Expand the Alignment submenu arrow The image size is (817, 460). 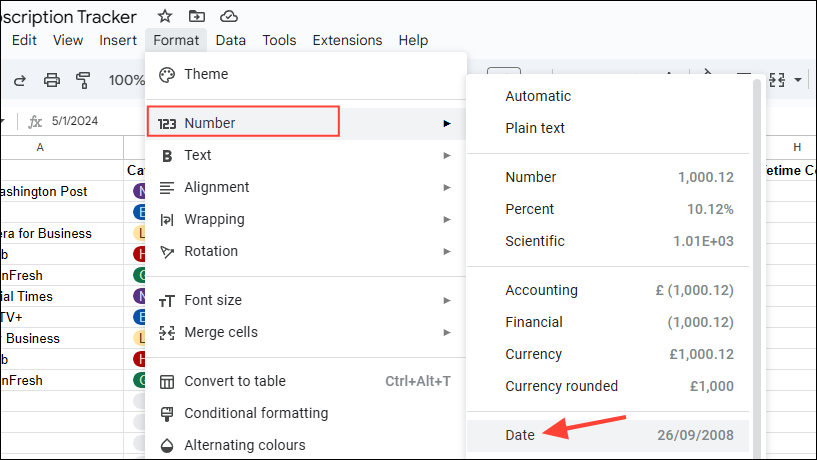pos(447,188)
